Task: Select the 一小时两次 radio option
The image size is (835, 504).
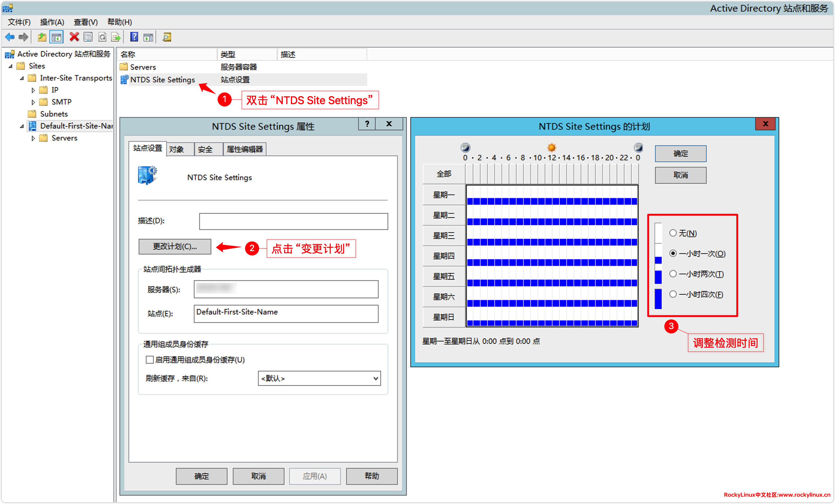Action: pos(673,274)
